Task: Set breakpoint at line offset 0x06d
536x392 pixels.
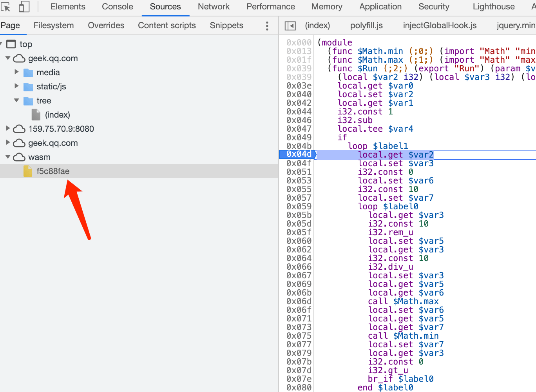Action: (x=299, y=301)
